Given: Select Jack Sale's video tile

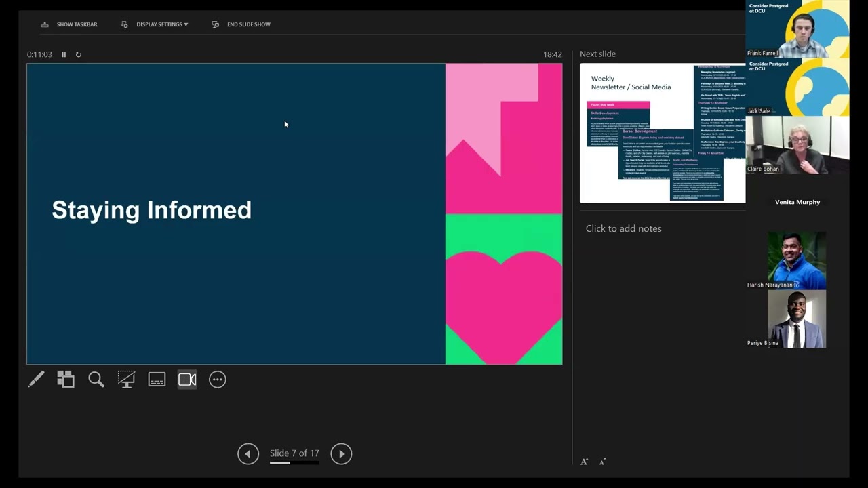Looking at the screenshot, I should tap(797, 87).
